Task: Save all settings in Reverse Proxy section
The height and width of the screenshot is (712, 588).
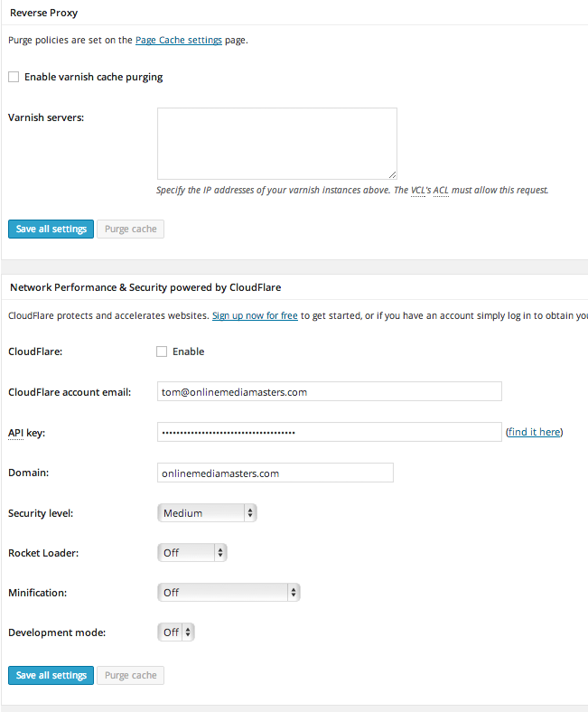Action: pyautogui.click(x=51, y=230)
